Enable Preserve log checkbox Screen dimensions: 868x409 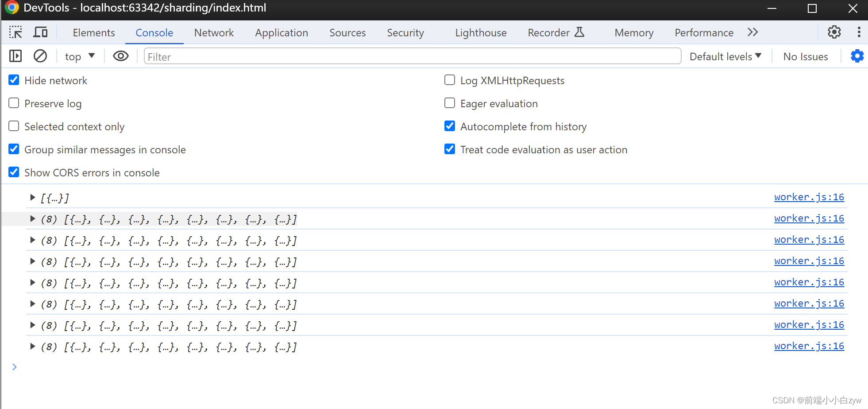(x=14, y=103)
